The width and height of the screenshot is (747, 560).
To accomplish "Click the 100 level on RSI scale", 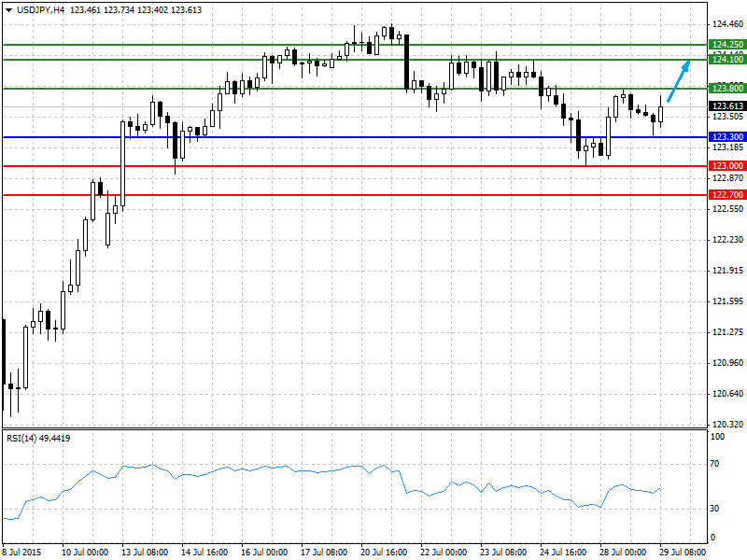I will tap(717, 437).
